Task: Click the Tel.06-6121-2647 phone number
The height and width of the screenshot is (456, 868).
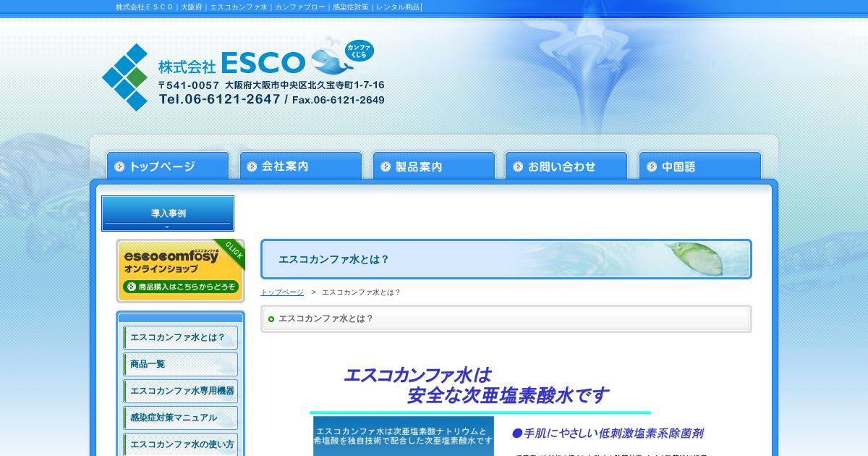Action: [219, 100]
